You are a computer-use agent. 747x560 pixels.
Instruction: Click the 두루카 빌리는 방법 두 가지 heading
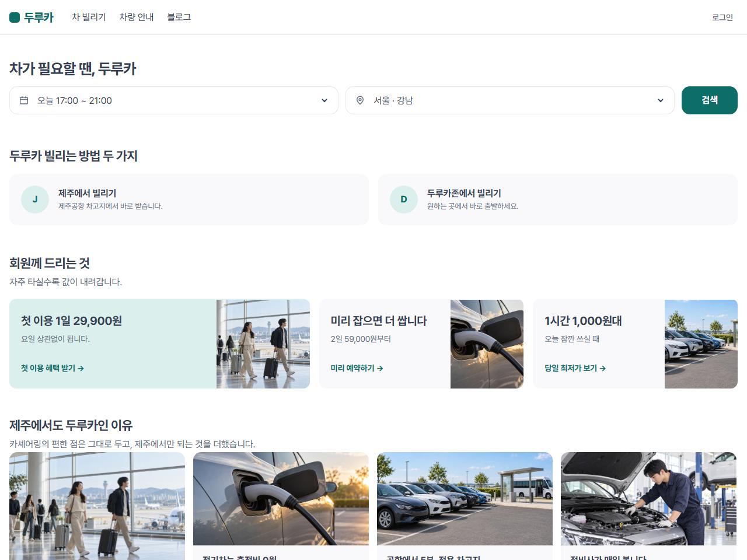click(74, 156)
